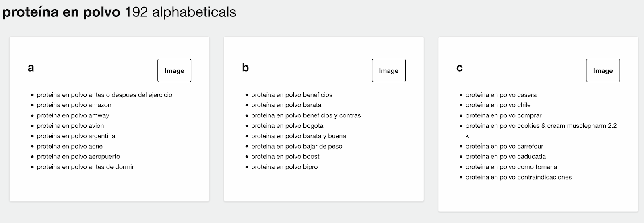Select 'proteína en polvo beneficios' keyword
Image resolution: width=644 pixels, height=223 pixels.
coord(291,95)
